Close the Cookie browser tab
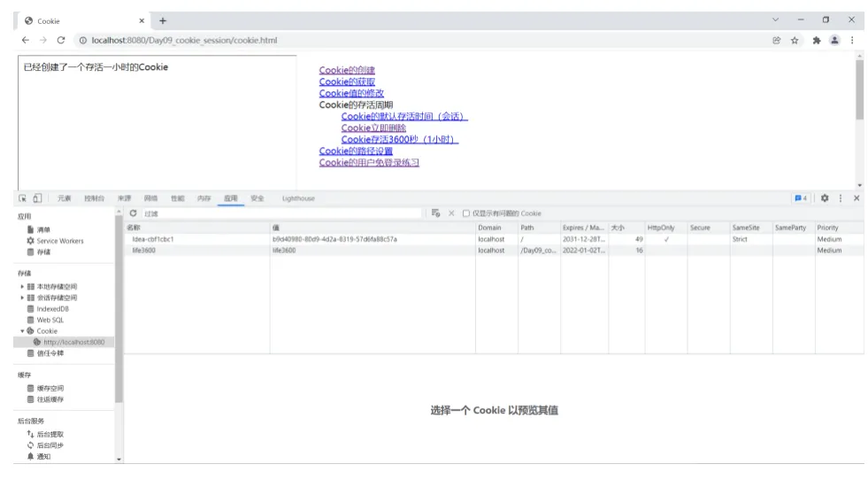The height and width of the screenshot is (503, 868). click(142, 21)
